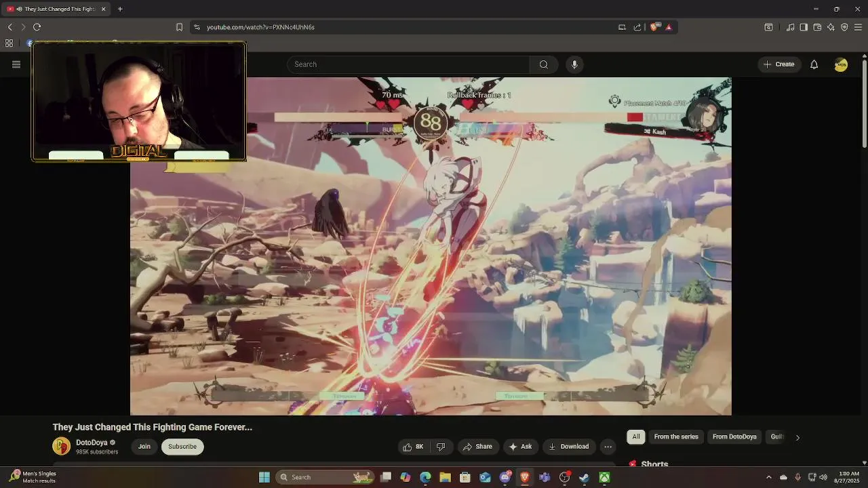Dislike the video thumbs-down
The image size is (868, 488).
pos(441,446)
